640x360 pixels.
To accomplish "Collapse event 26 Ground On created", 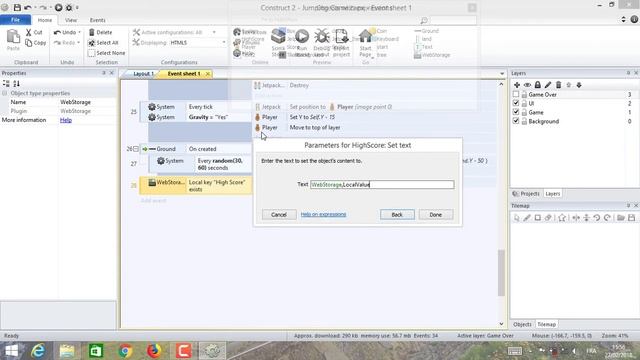I will [136, 149].
